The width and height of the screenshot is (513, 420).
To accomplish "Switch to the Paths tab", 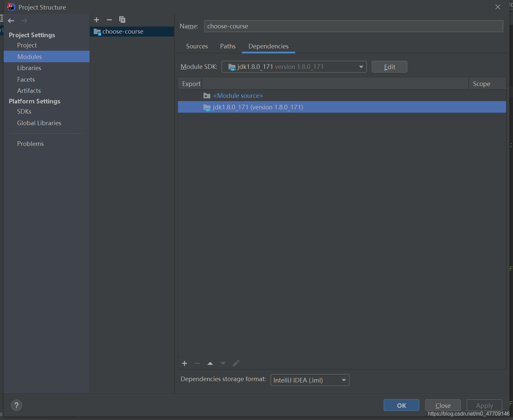I will (228, 46).
